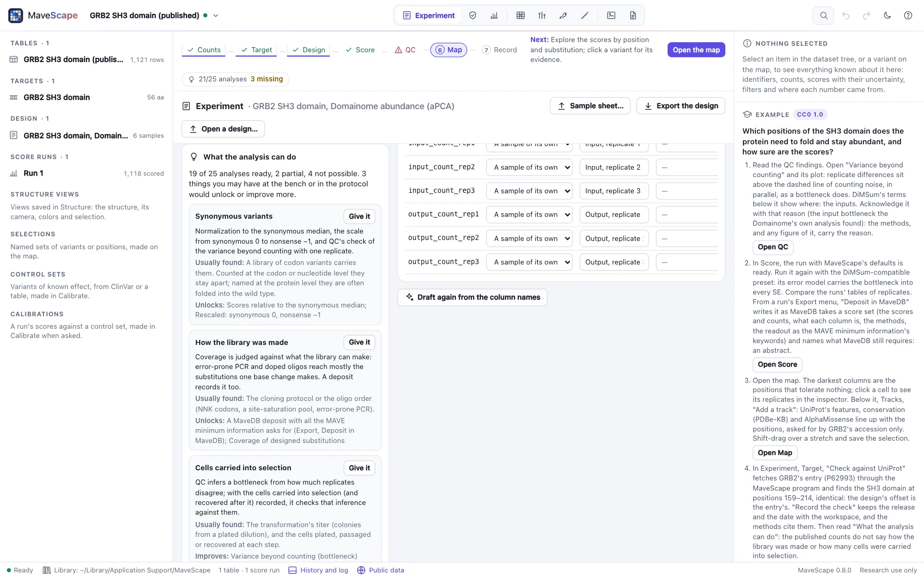Click Draft again from the column names

472,297
